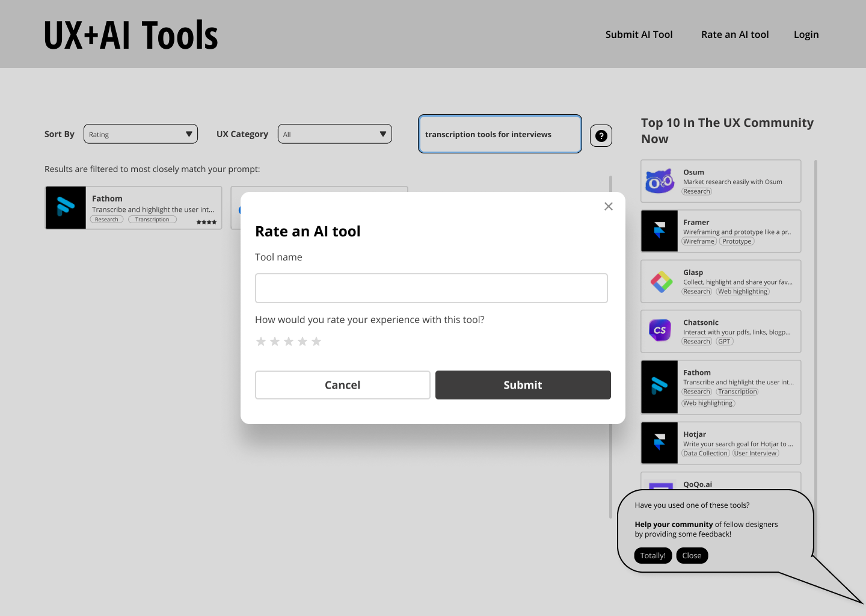Open the UX Category dropdown
The width and height of the screenshot is (866, 616).
point(334,134)
